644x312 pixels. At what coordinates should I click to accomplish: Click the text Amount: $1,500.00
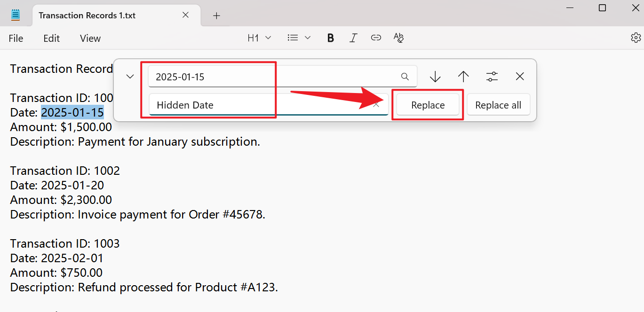click(x=61, y=127)
